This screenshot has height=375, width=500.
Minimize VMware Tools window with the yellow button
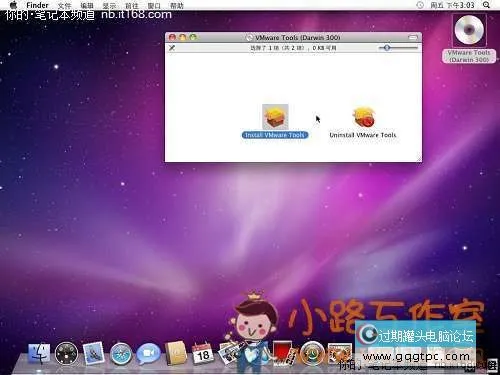tap(182, 37)
